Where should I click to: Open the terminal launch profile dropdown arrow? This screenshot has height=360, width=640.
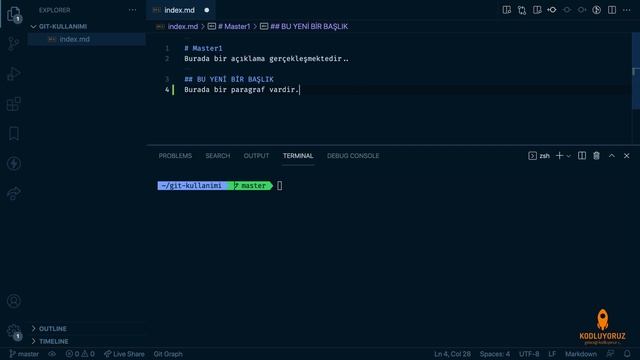[x=569, y=156]
